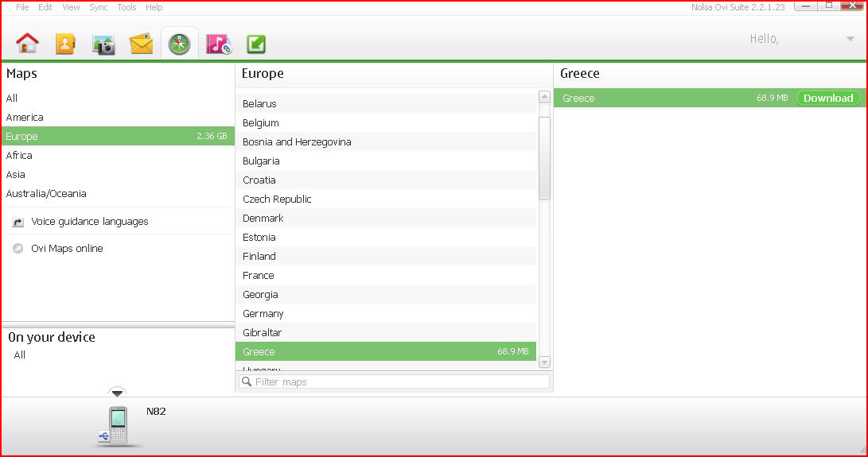Click Greece row in the right panel

click(x=710, y=98)
